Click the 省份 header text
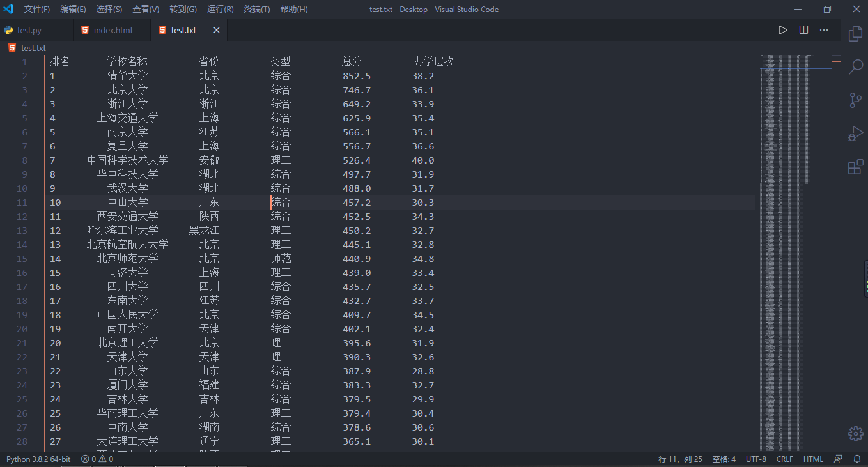The height and width of the screenshot is (467, 868). 209,62
